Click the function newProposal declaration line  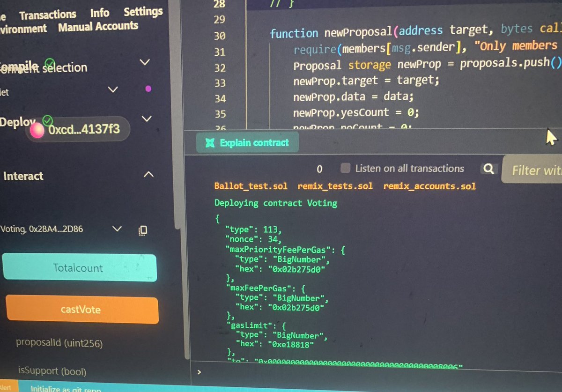point(415,31)
